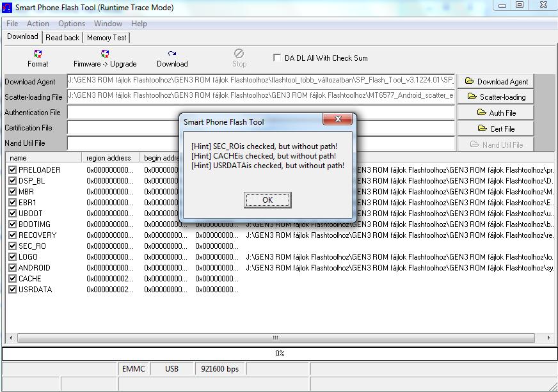Click the horizontal scrollbar thumb
Screen dimensions: 558x392
(276, 338)
